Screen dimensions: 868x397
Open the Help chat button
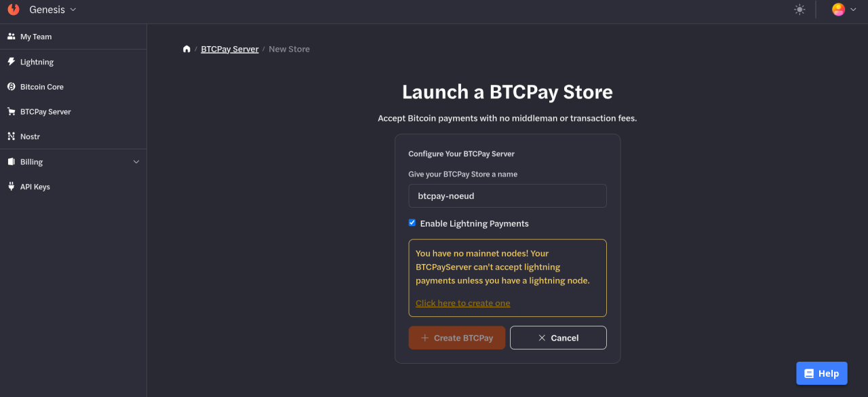tap(822, 373)
